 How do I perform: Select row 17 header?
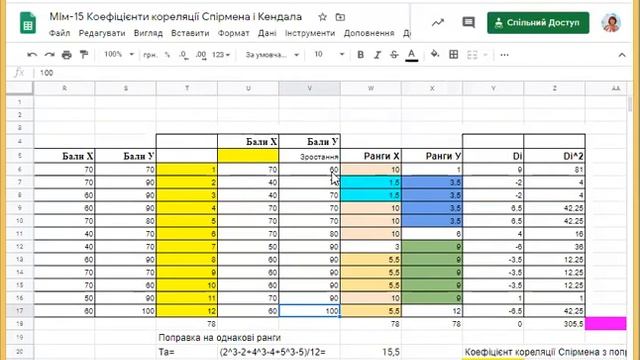20,311
